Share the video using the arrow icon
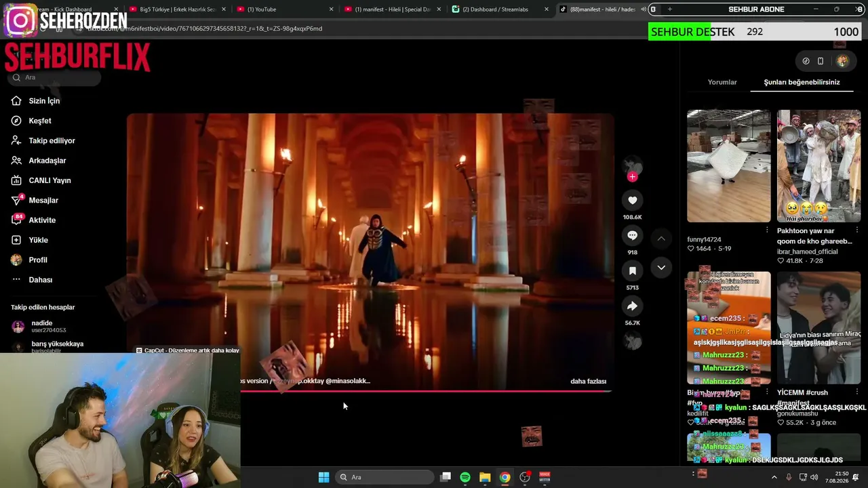This screenshot has height=488, width=868. (632, 306)
